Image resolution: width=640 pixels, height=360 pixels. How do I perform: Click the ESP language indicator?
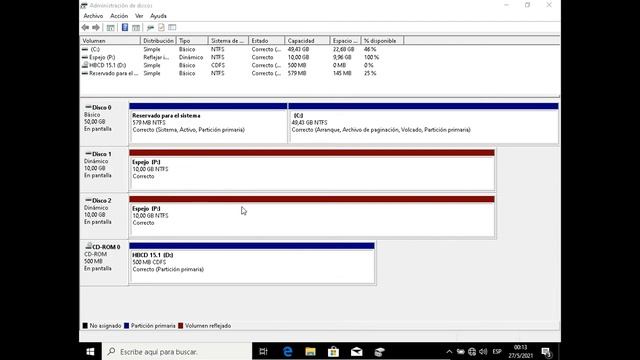pyautogui.click(x=497, y=351)
